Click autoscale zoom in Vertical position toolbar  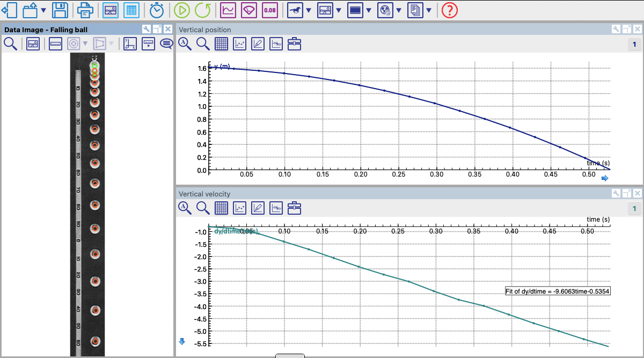pyautogui.click(x=185, y=44)
